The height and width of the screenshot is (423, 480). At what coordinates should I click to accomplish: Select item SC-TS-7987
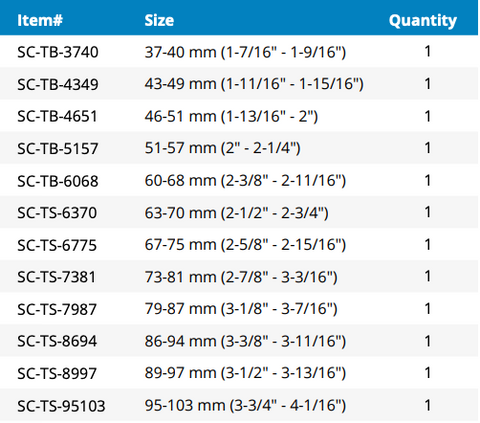57,309
